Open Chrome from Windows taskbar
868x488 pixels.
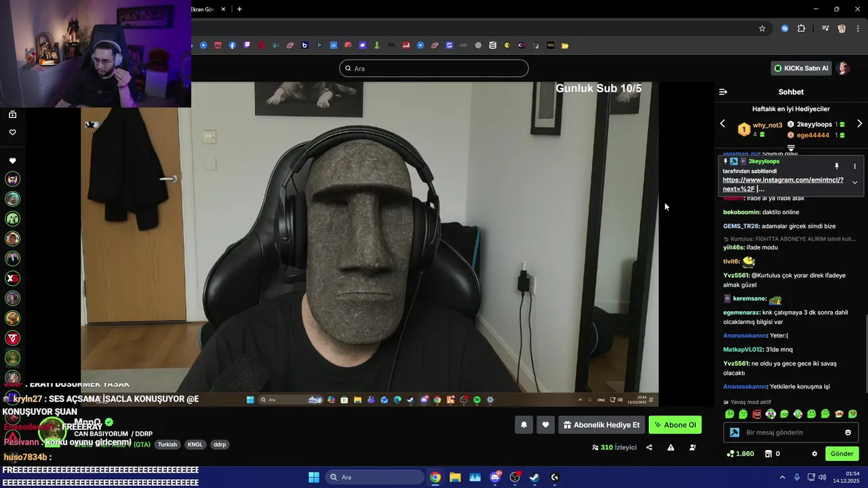435,477
